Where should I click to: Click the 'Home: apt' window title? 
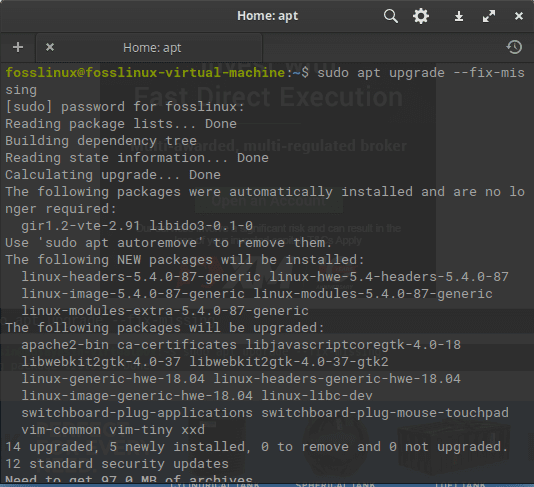pyautogui.click(x=268, y=16)
